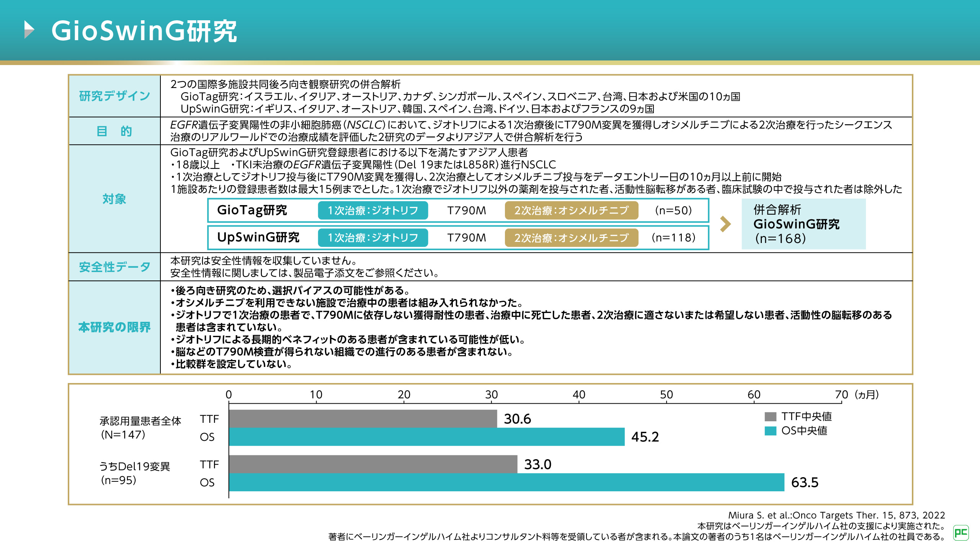
Task: Click the 本研究の限界 row header
Action: click(114, 327)
